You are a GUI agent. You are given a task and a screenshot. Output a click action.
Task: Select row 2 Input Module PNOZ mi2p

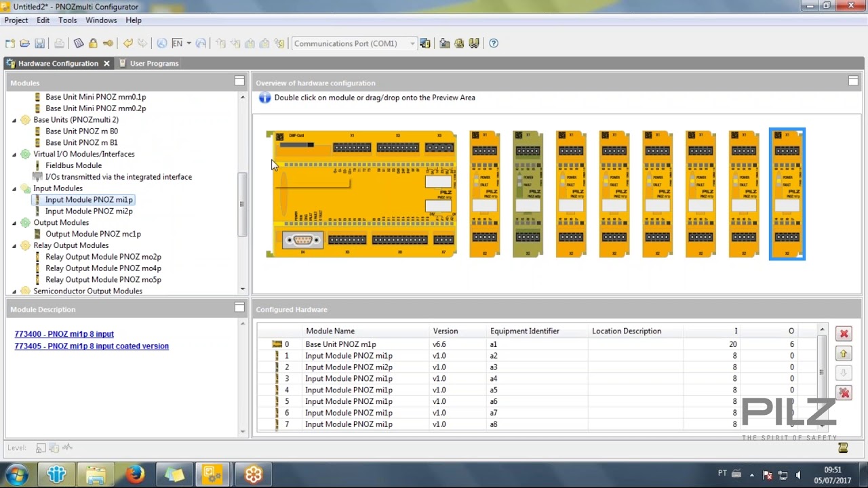(x=536, y=367)
